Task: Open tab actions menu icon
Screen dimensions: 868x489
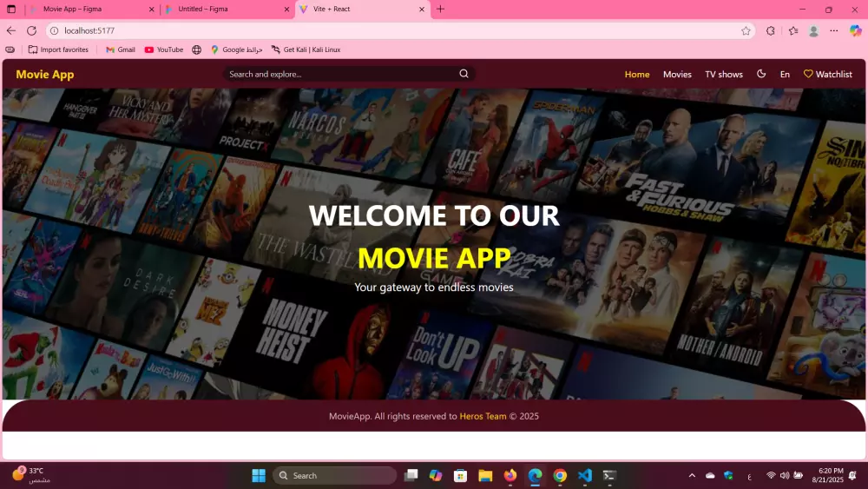Action: pyautogui.click(x=11, y=9)
